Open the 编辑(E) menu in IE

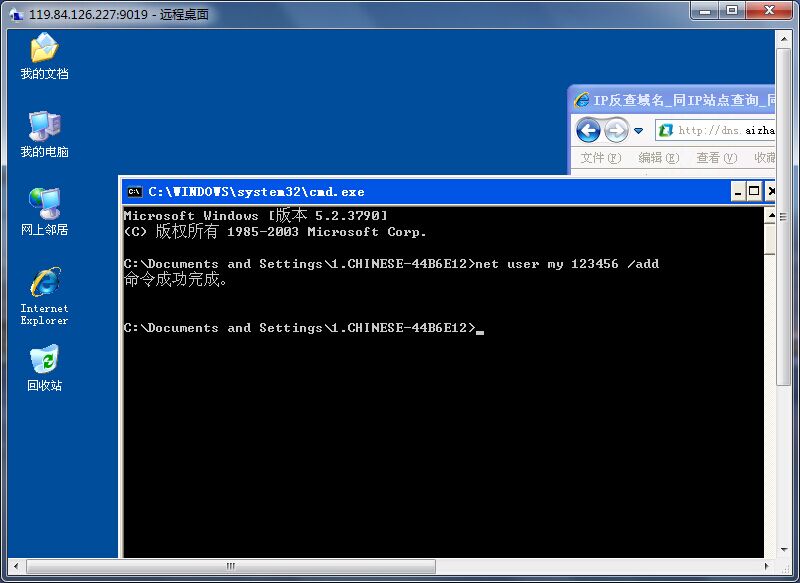click(x=659, y=158)
